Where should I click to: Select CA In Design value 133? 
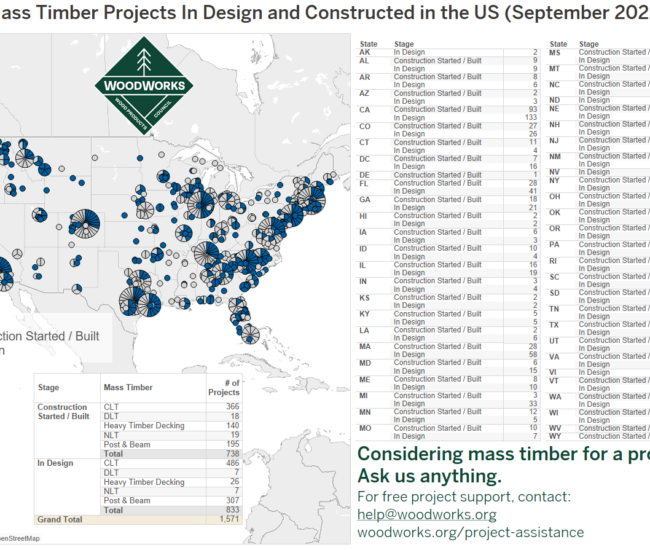point(531,118)
